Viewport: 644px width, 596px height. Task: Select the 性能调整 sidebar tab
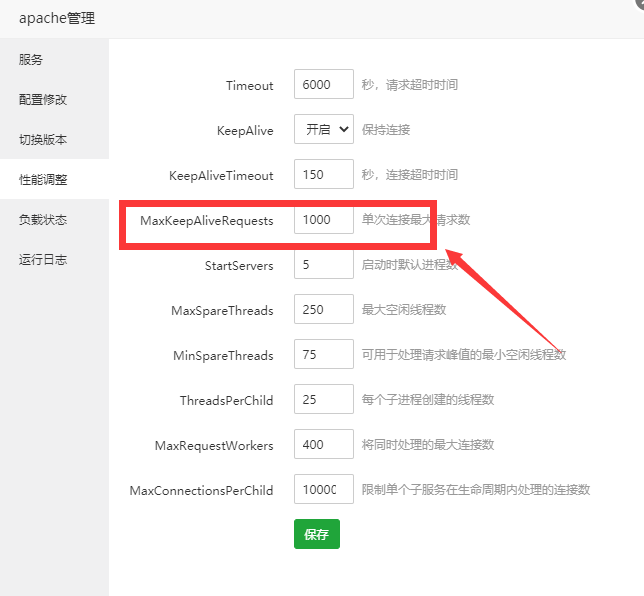click(x=43, y=180)
